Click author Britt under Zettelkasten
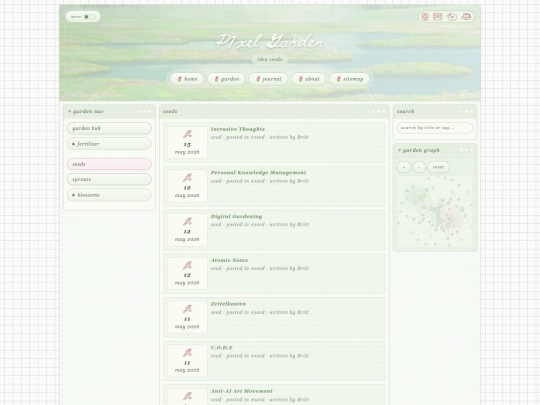This screenshot has height=405, width=540. (303, 312)
